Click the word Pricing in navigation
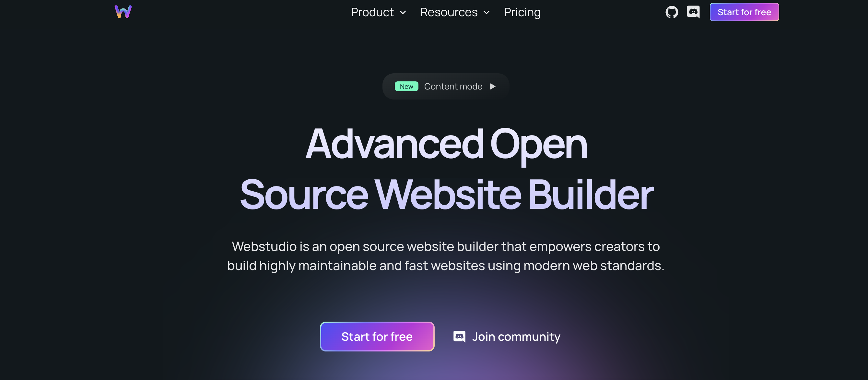 click(522, 12)
